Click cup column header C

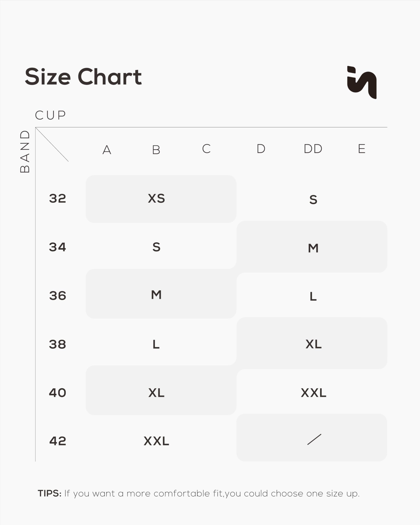[x=206, y=149]
